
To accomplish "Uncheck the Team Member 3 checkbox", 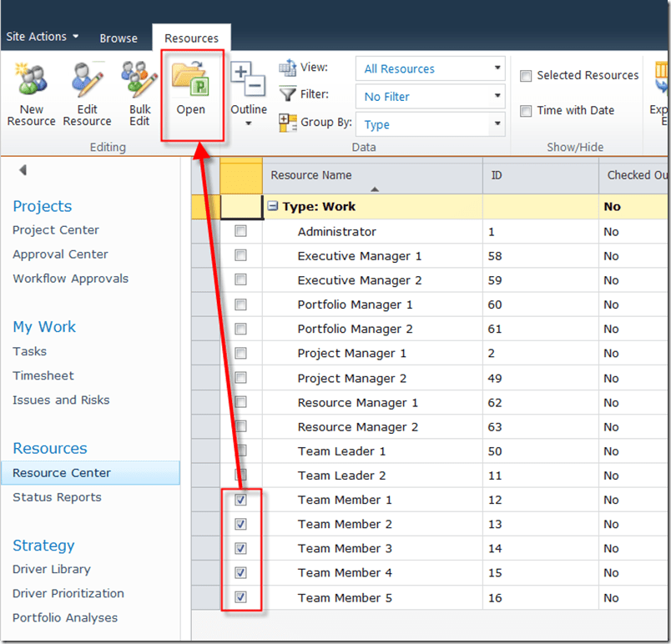I will coord(241,548).
